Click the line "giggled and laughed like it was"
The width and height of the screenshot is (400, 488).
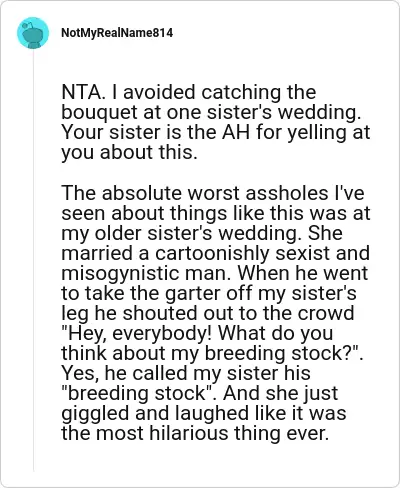coord(204,413)
